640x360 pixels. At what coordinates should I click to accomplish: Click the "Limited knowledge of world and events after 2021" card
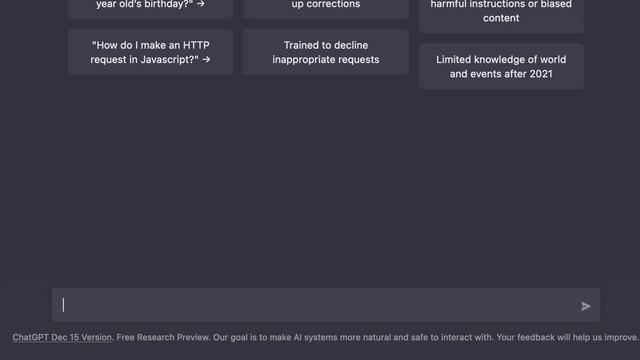501,67
